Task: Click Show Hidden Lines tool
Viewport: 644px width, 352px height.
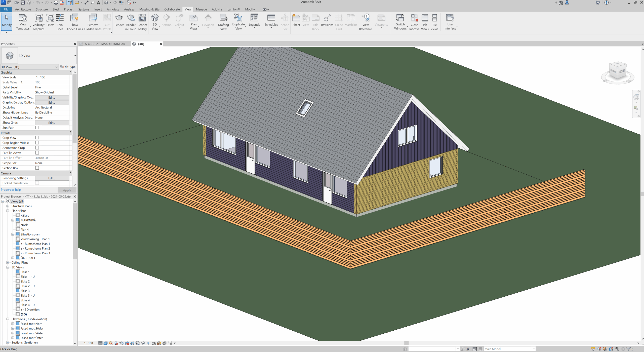Action: [74, 22]
